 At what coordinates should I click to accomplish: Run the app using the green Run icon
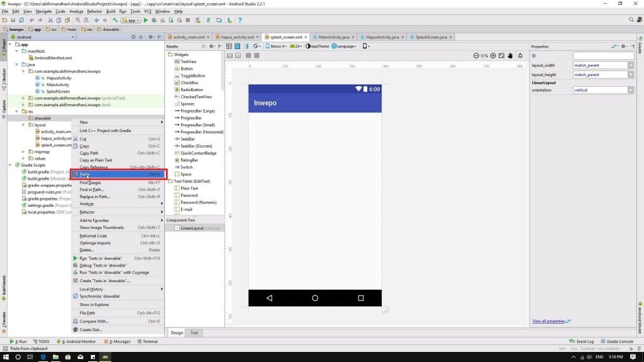(x=145, y=19)
